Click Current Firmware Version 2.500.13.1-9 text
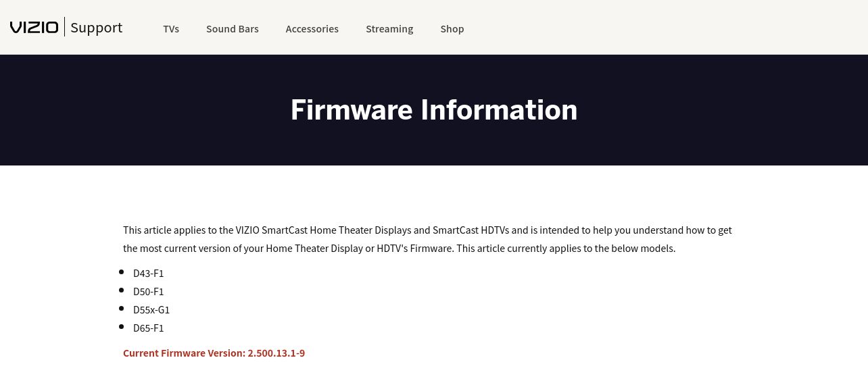Viewport: 868px width, 385px height. coord(214,353)
